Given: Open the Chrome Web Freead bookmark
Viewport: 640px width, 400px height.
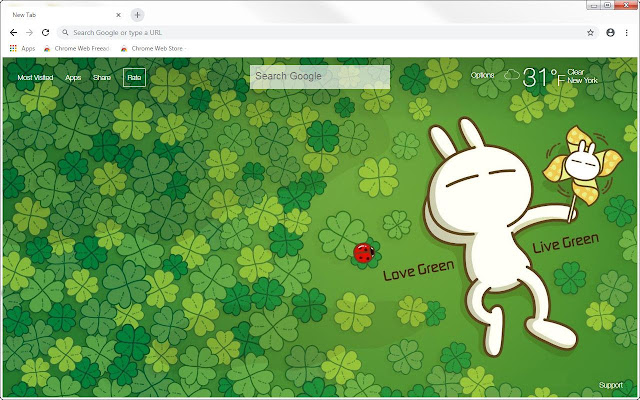Looking at the screenshot, I should [77, 49].
